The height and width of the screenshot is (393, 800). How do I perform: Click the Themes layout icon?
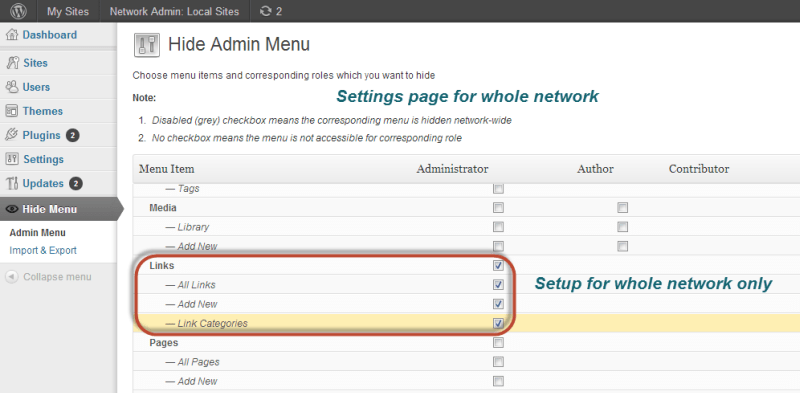(x=12, y=111)
